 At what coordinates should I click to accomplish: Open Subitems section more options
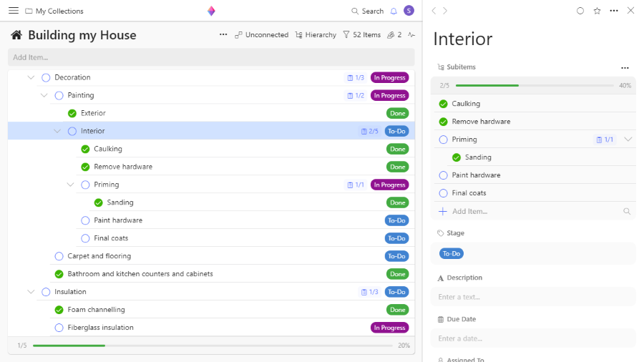[625, 67]
